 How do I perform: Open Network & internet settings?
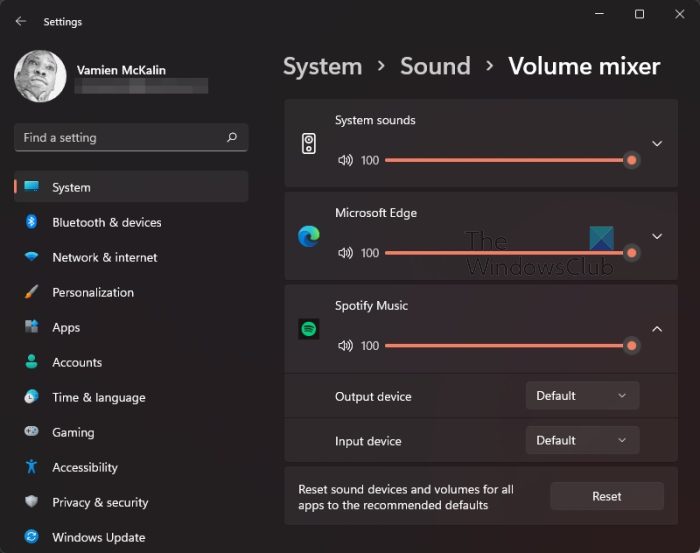click(x=104, y=257)
